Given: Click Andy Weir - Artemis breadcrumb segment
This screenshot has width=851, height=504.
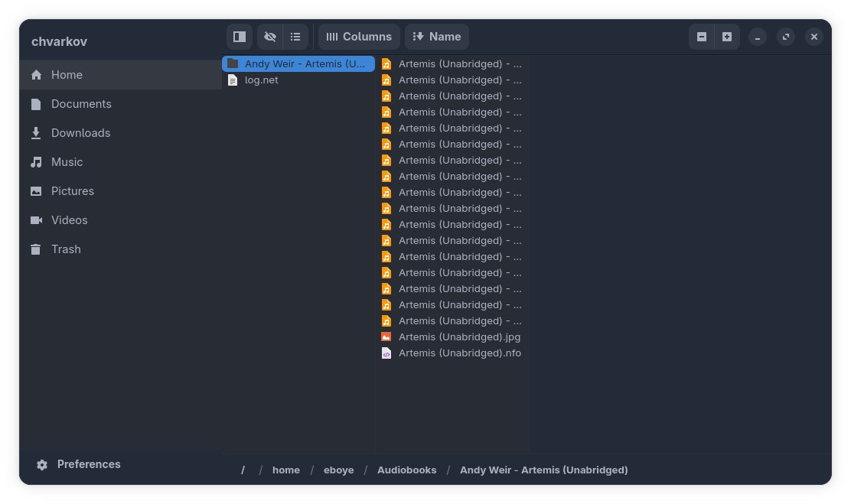Looking at the screenshot, I should click(544, 470).
